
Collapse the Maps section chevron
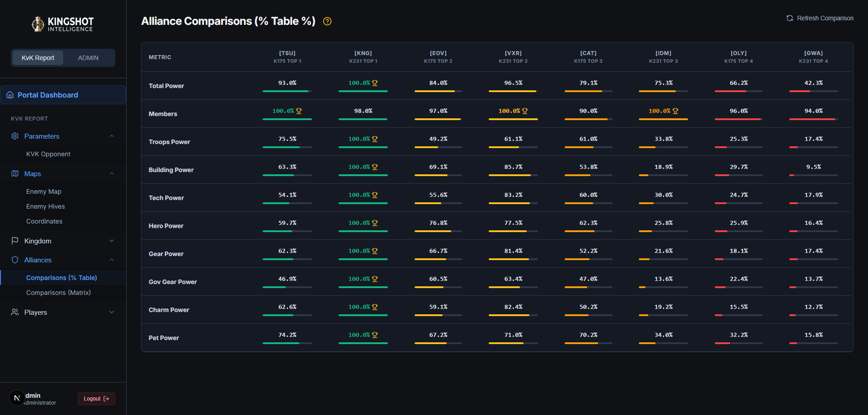tap(112, 173)
